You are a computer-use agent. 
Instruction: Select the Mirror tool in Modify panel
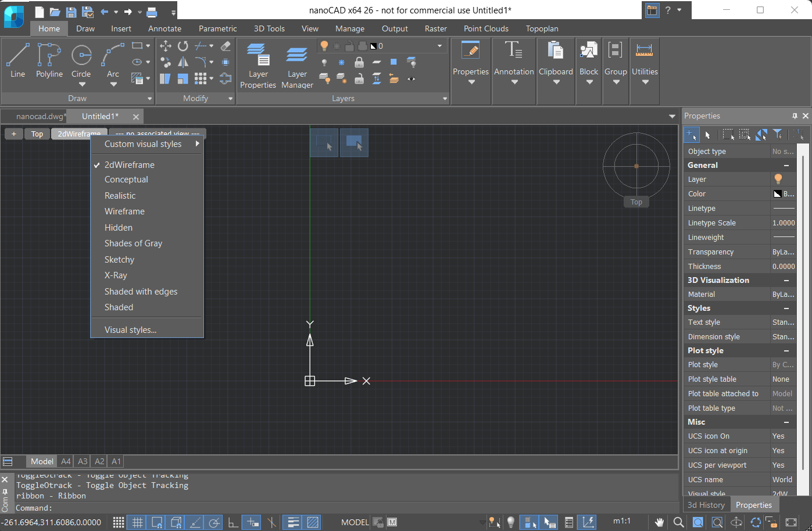(x=183, y=62)
